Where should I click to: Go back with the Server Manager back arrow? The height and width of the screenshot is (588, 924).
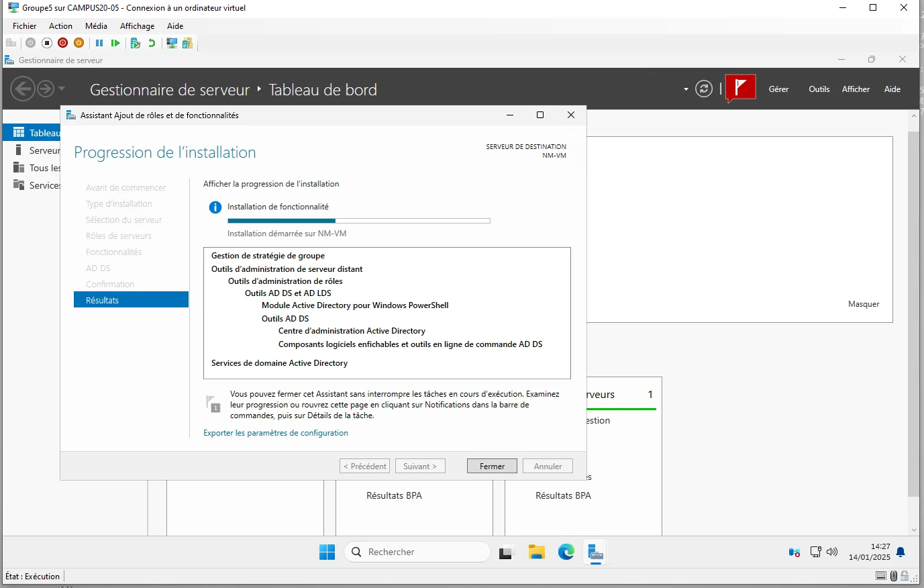(22, 89)
